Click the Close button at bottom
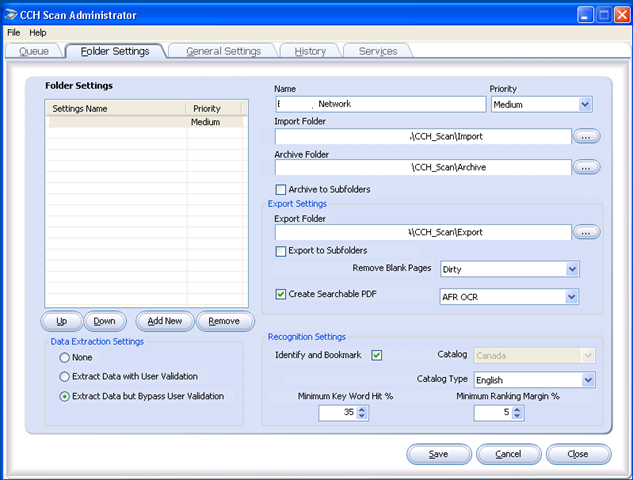The height and width of the screenshot is (480, 633). 578,454
